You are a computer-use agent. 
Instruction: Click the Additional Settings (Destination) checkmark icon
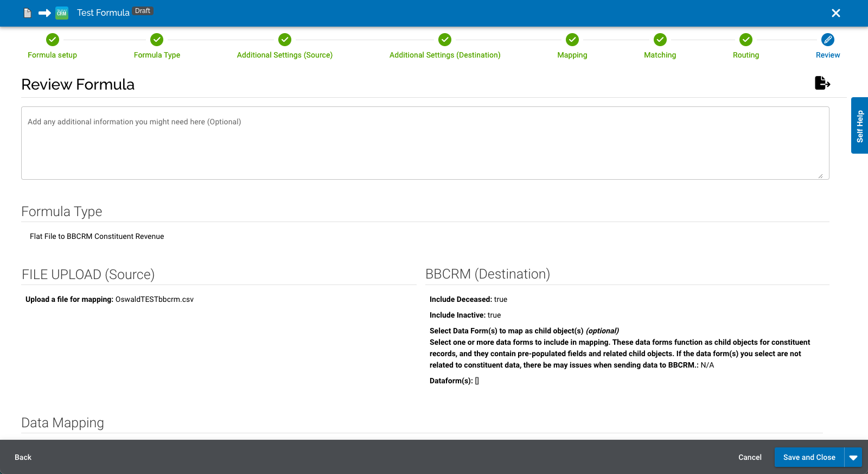click(445, 40)
